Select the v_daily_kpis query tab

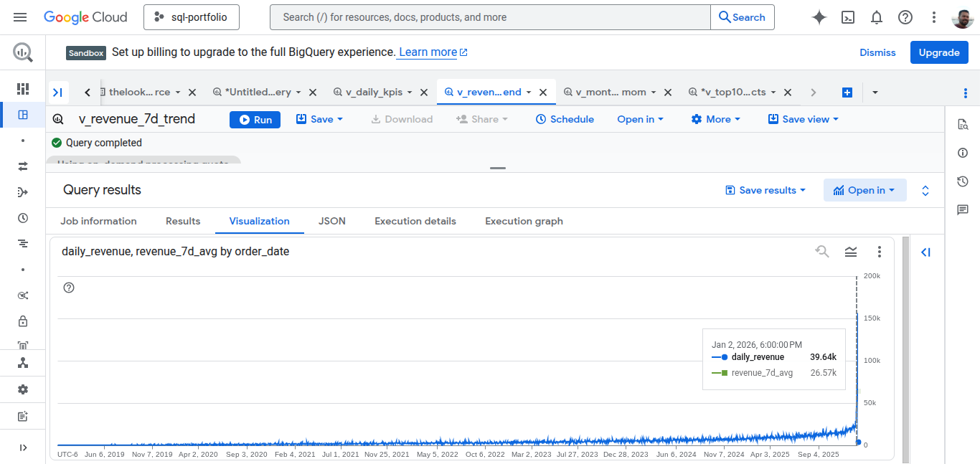pyautogui.click(x=372, y=93)
